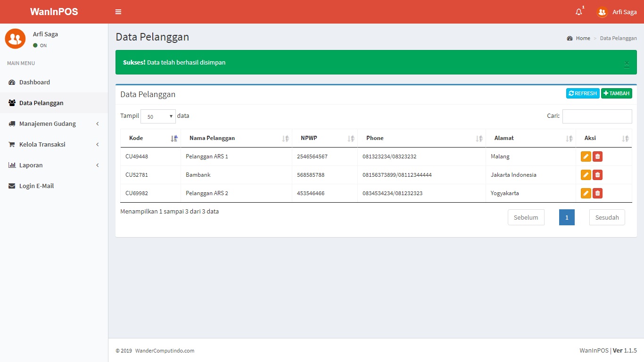Viewport: 644px width, 362px height.
Task: Edit customer Bambank pencil icon
Action: [x=586, y=175]
